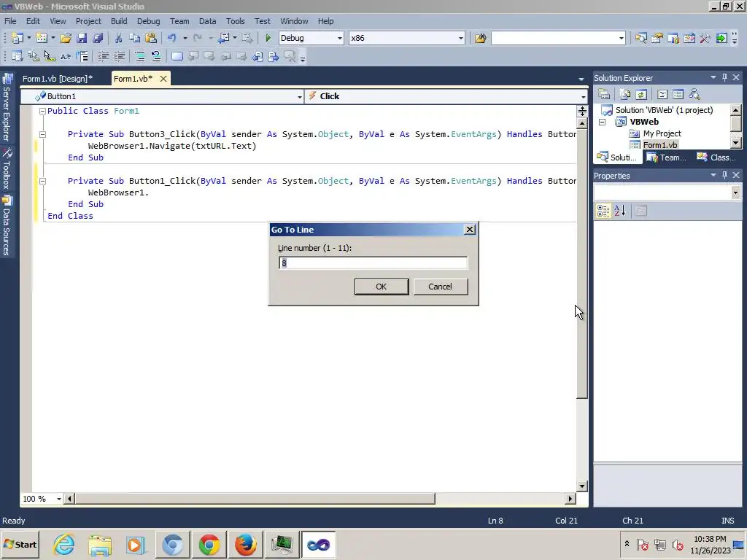The height and width of the screenshot is (560, 747).
Task: Click Cancel in Go To Line dialog
Action: [440, 287]
